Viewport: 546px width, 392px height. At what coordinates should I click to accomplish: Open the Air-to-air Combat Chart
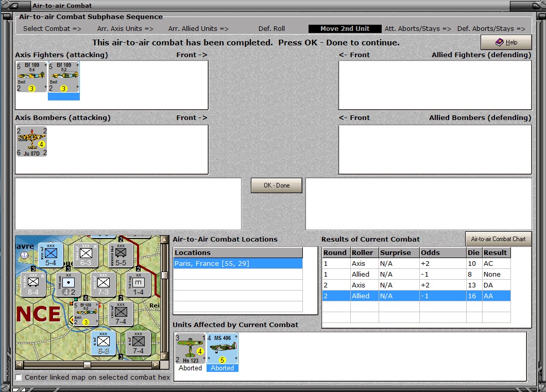click(x=498, y=239)
